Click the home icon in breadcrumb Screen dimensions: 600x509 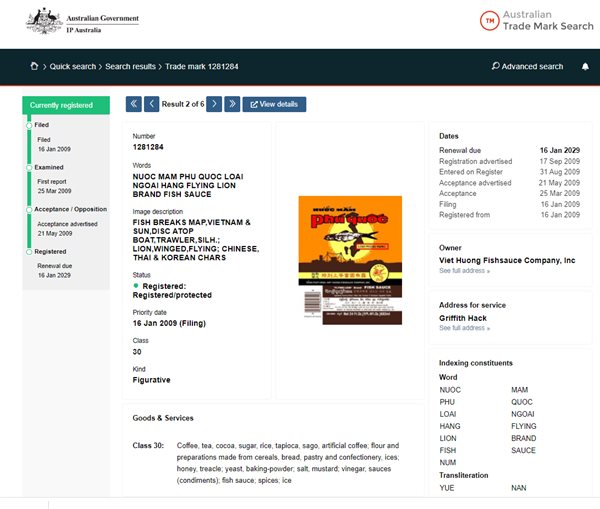tap(33, 67)
